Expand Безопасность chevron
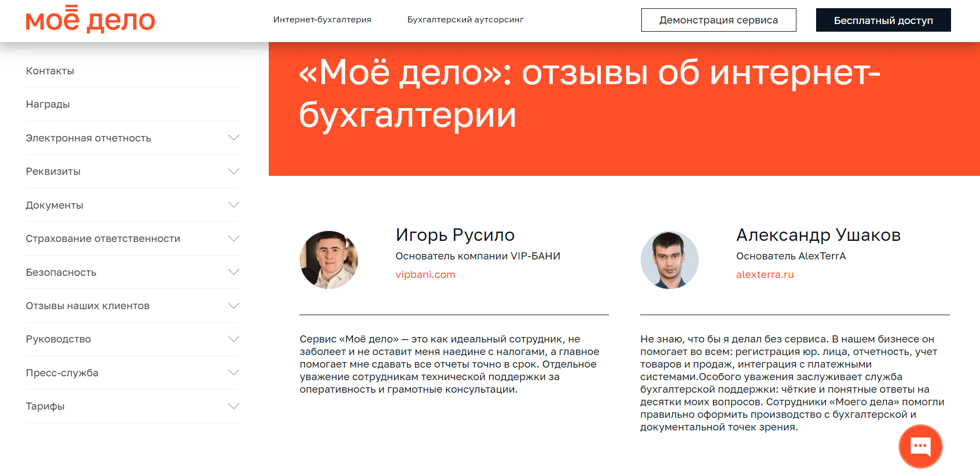The image size is (980, 473). [234, 272]
